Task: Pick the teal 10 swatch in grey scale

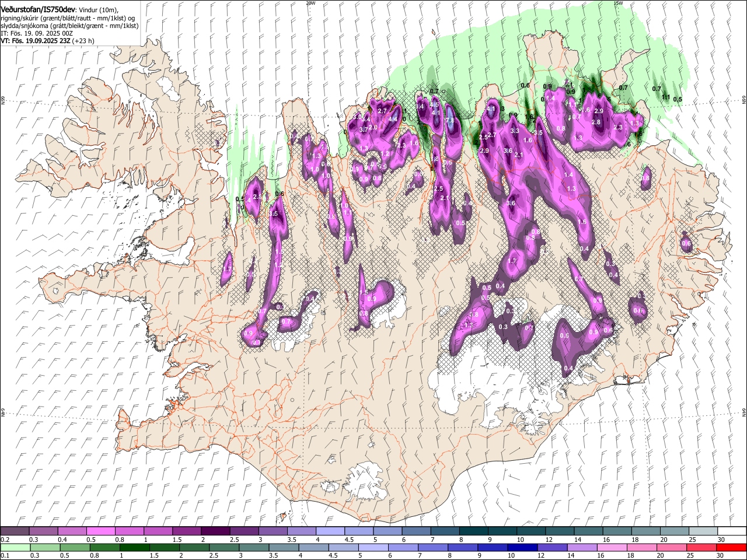Action: (x=531, y=531)
